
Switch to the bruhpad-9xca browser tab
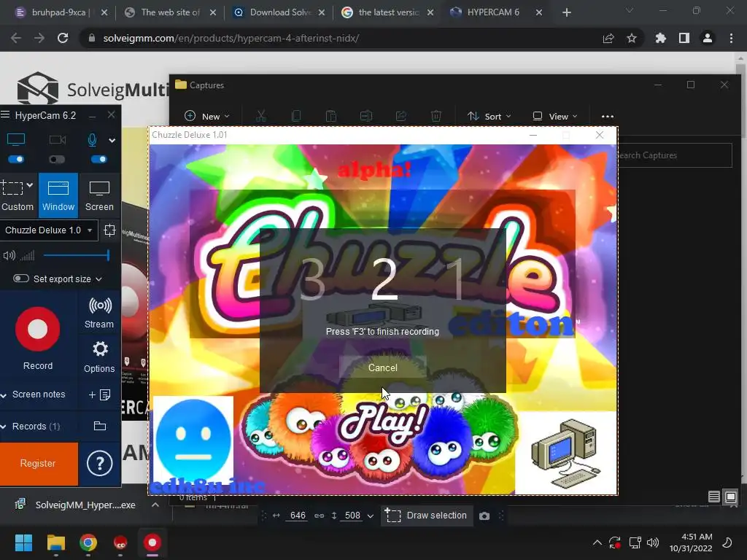pyautogui.click(x=60, y=12)
